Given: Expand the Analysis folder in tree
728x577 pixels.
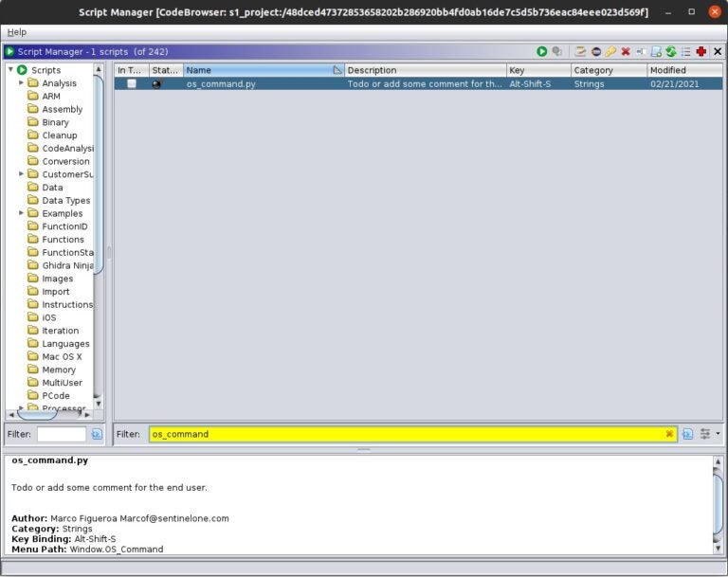Looking at the screenshot, I should click(x=22, y=83).
